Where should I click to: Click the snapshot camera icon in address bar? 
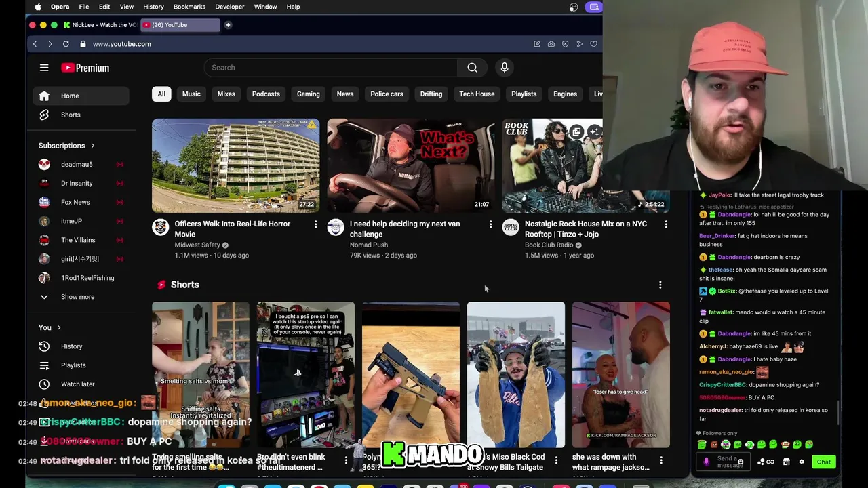coord(551,44)
